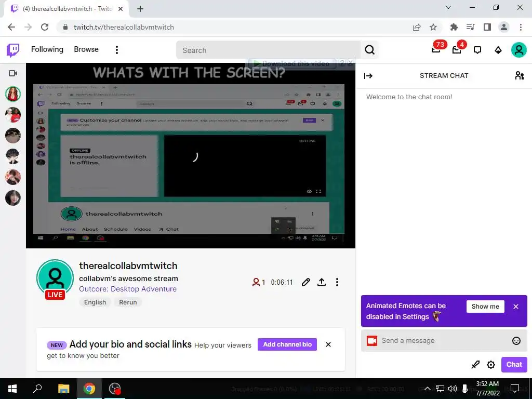Open Chrome's three-dot menu
Screen dimensions: 532x399
click(x=521, y=27)
